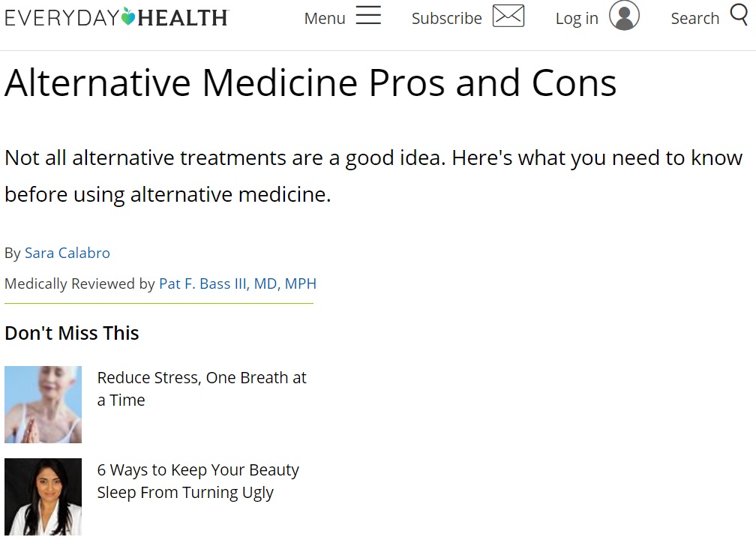Open '6 Ways to Keep Your Beauty Sleep' article
The width and height of the screenshot is (756, 543).
pos(198,481)
